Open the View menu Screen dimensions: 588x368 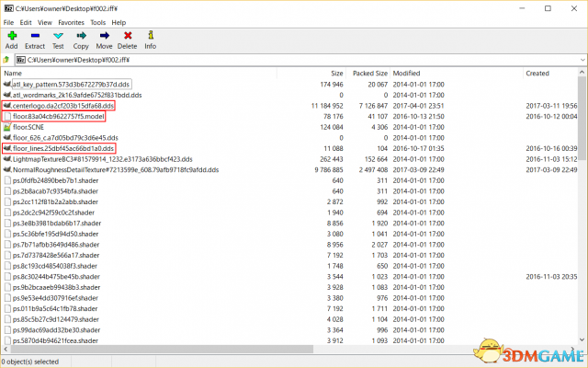tap(45, 22)
